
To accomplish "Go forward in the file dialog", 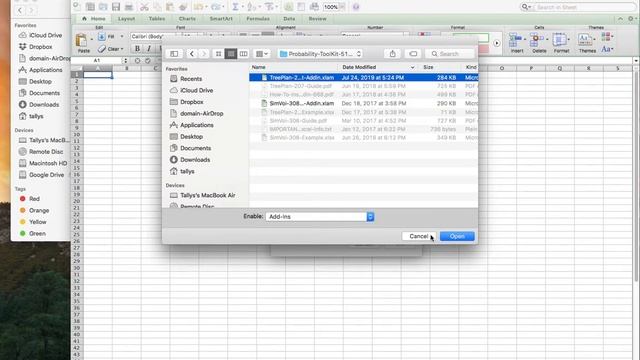I will point(203,54).
